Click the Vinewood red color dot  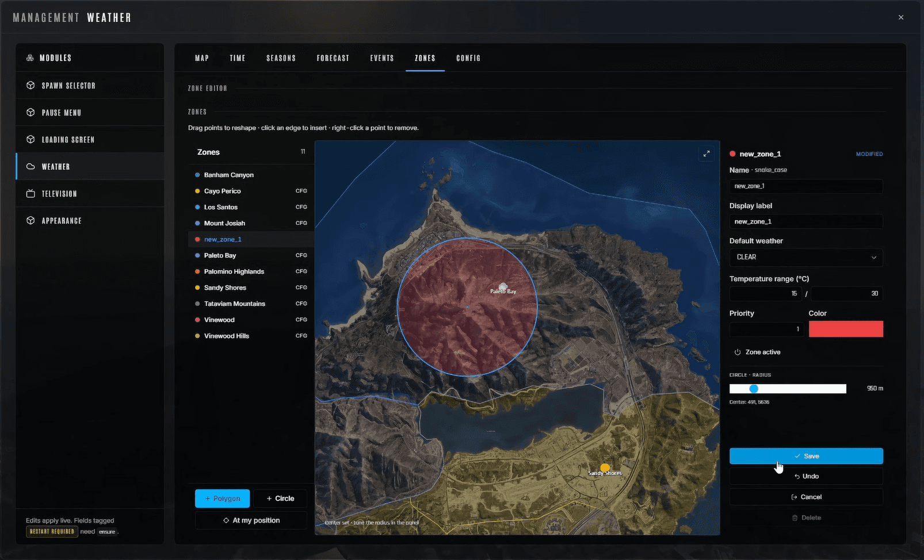197,320
